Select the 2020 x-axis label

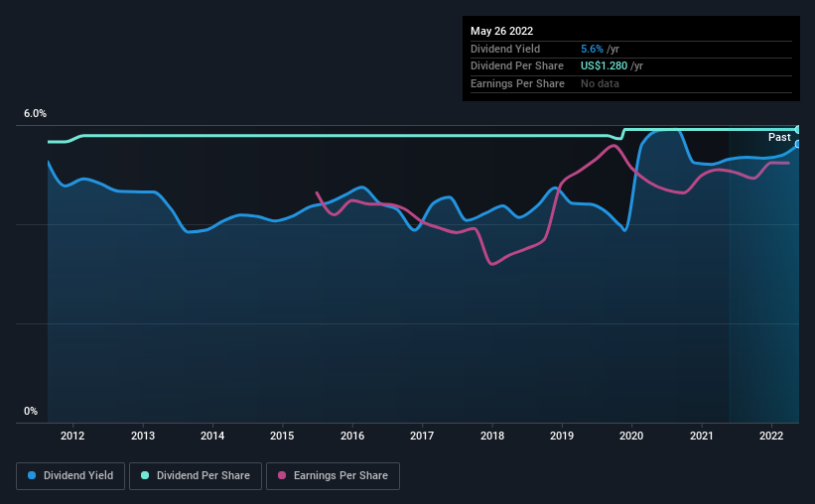click(631, 436)
